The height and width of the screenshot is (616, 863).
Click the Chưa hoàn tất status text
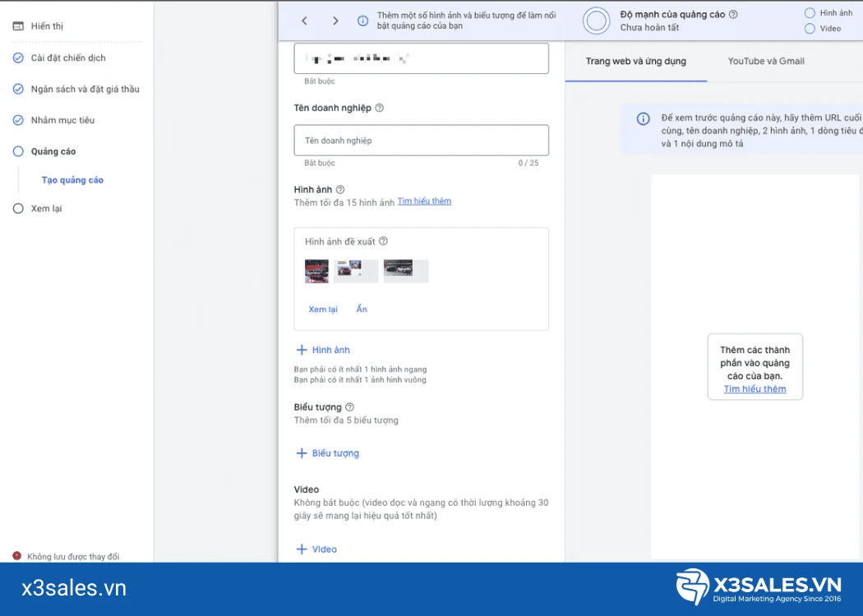649,27
